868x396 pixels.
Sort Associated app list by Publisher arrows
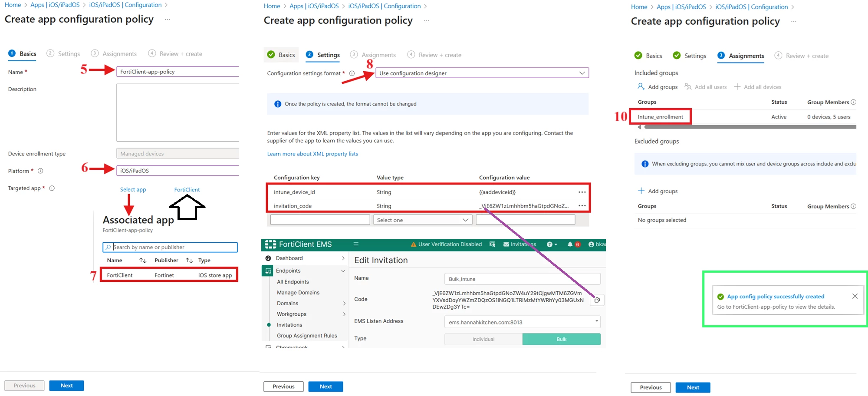pyautogui.click(x=189, y=261)
